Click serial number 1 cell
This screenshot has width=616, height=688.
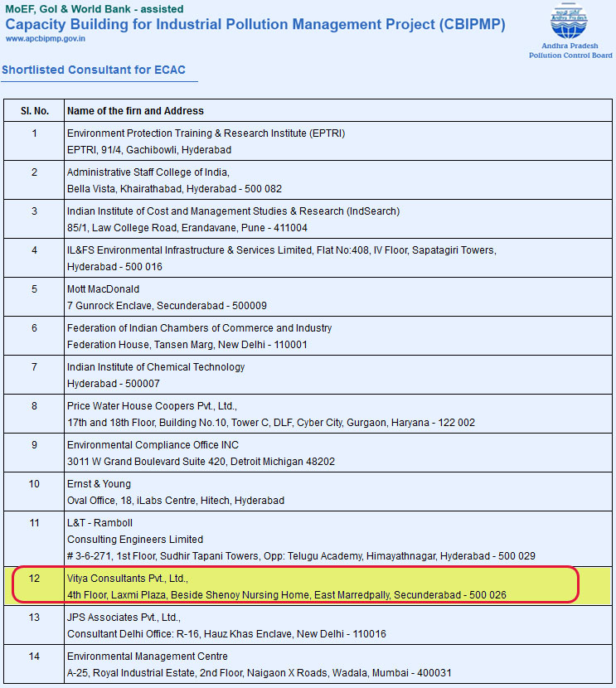point(34,141)
